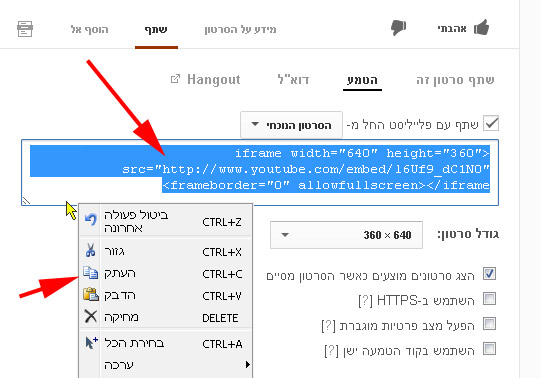Click the thumbs up like icon

click(481, 28)
